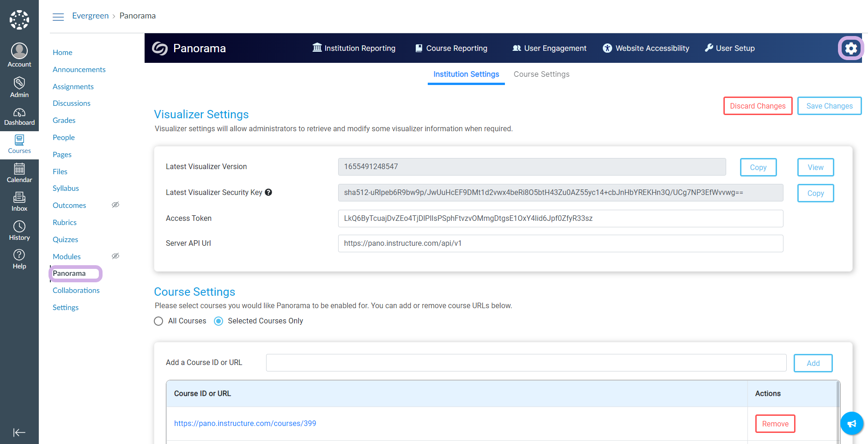Click the Access Token field
This screenshot has width=868, height=444.
coord(560,219)
